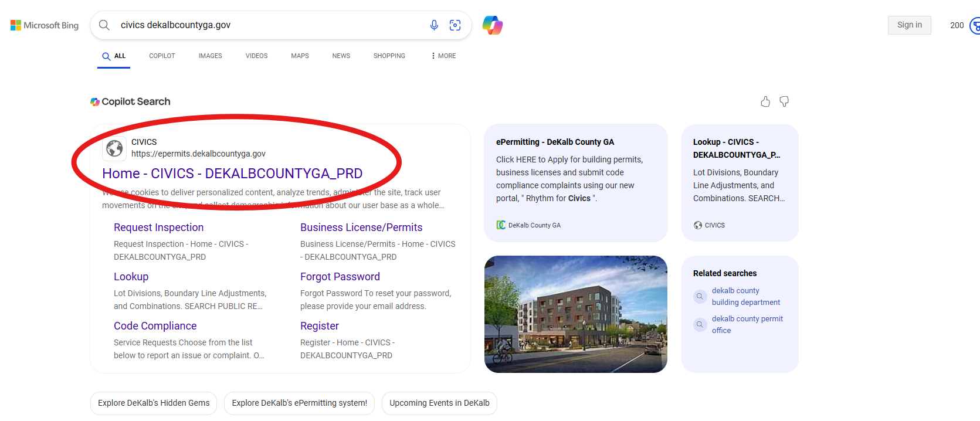Click the CIVICS source globe icon in Lookup card

[698, 225]
